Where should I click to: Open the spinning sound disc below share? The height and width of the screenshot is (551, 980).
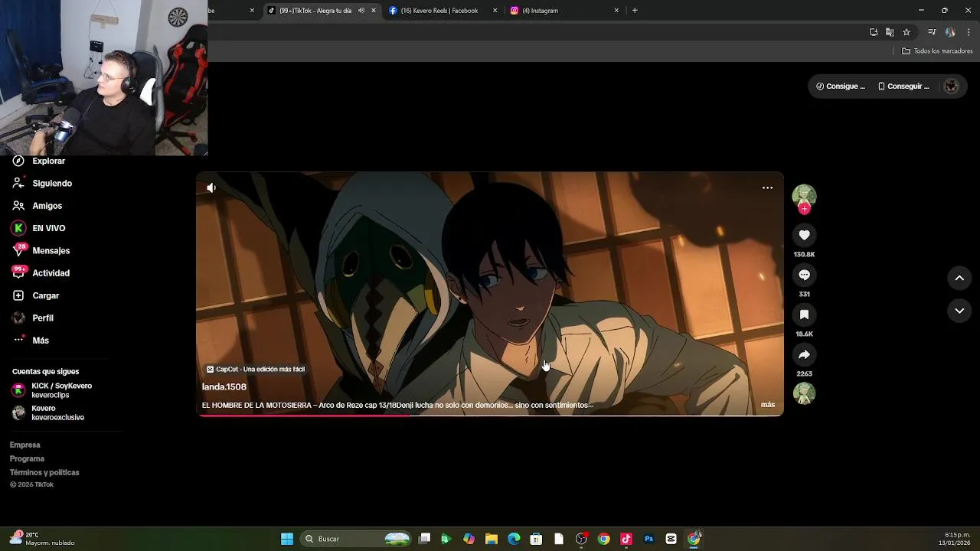[804, 393]
